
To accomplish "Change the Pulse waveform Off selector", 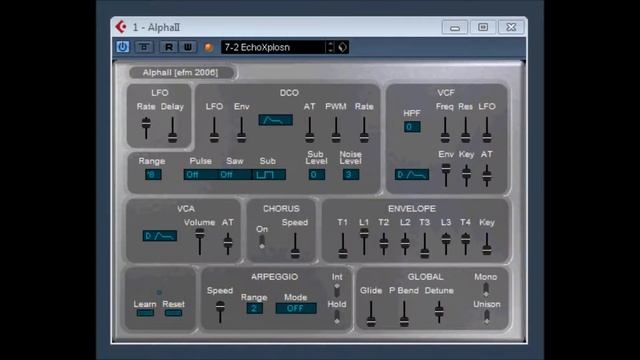I will click(200, 175).
